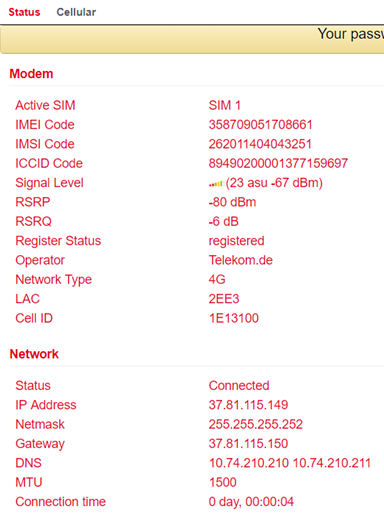
Task: Click the 4G network type value
Action: click(x=217, y=279)
